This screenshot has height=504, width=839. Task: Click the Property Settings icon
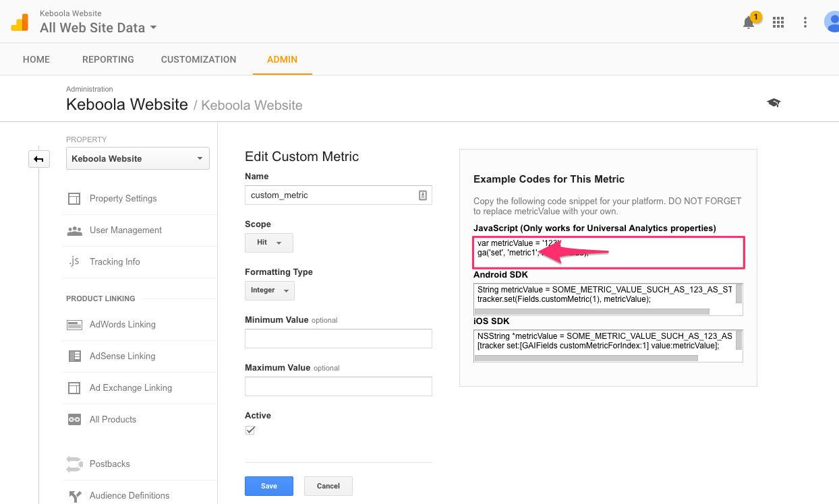(x=74, y=199)
